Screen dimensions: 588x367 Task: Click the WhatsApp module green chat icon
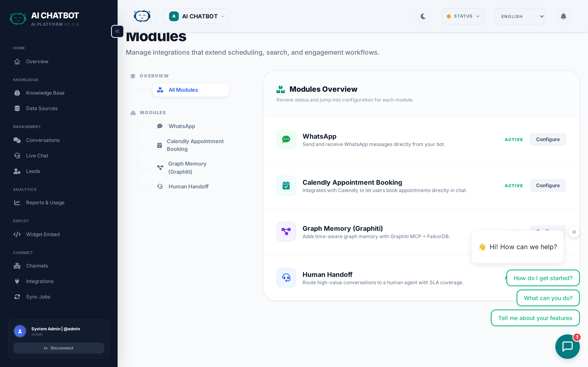[286, 139]
